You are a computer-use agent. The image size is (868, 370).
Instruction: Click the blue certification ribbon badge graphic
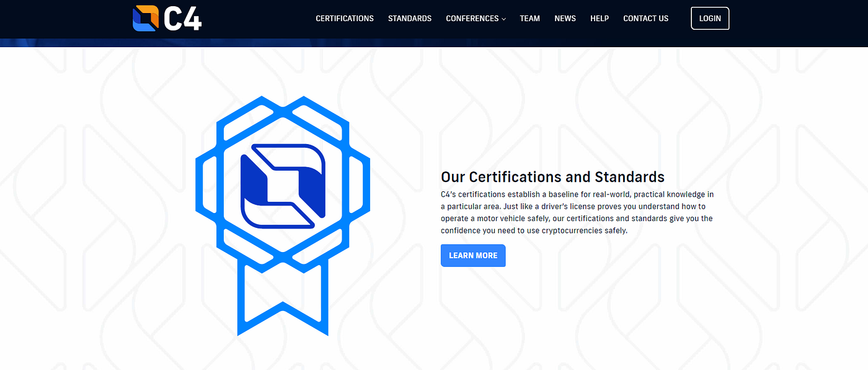(283, 216)
